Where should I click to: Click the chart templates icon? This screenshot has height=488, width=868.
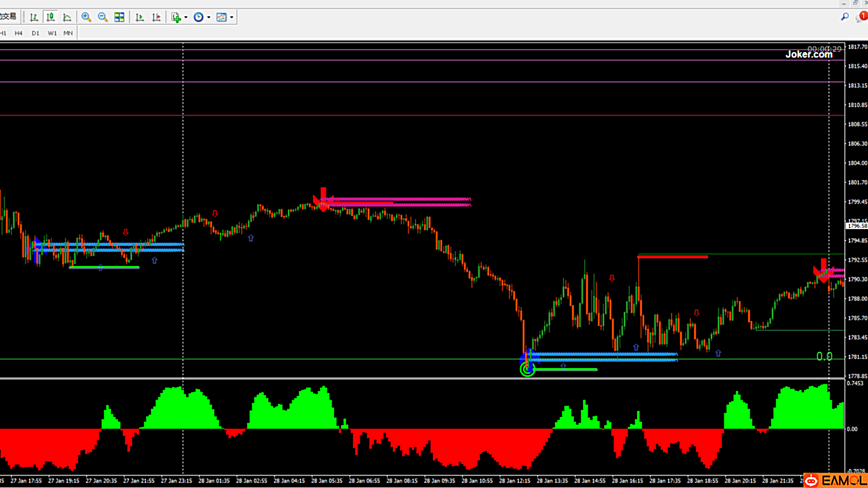pos(221,17)
